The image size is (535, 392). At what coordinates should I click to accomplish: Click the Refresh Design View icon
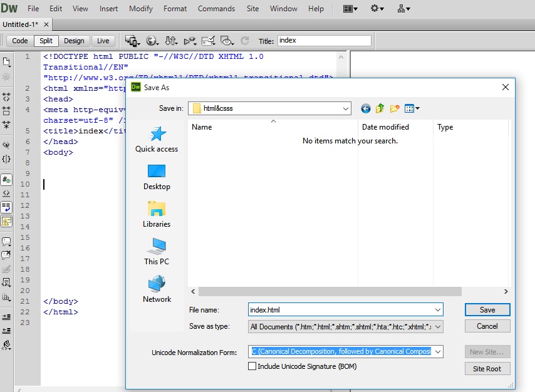[x=245, y=41]
